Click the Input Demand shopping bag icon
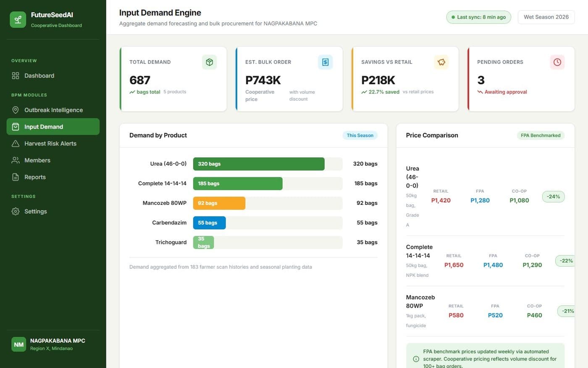588x368 pixels. pos(16,127)
